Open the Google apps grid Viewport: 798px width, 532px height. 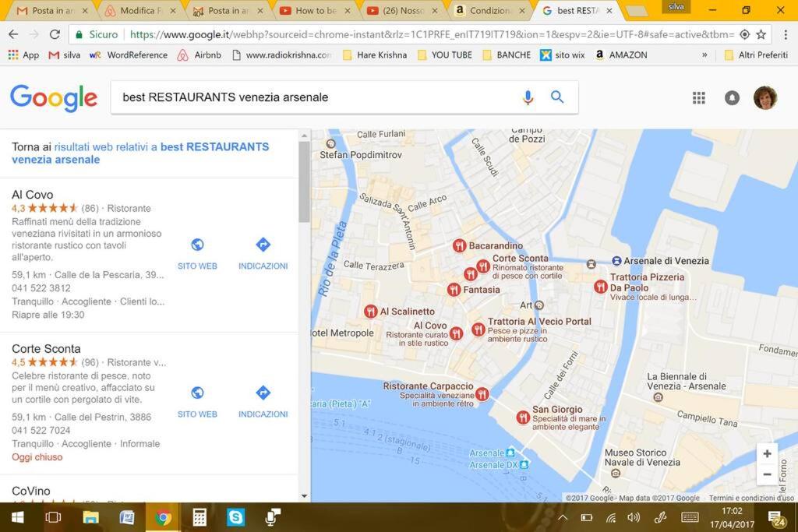point(699,97)
